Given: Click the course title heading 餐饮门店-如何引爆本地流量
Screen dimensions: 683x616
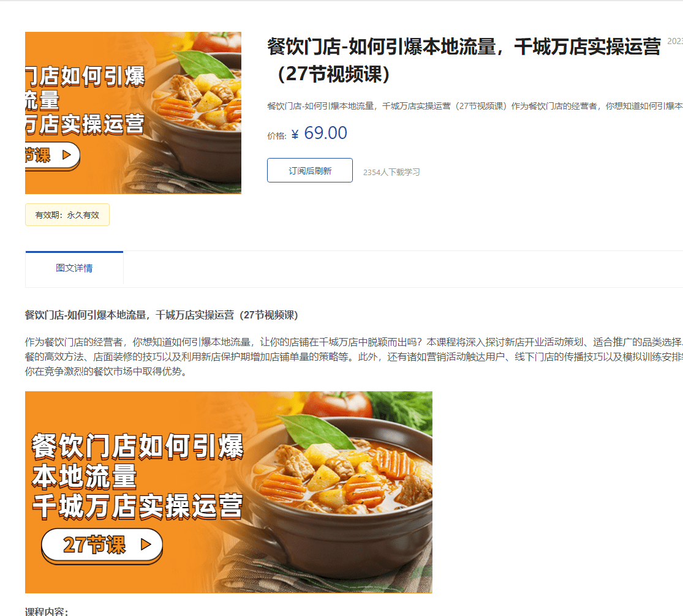Looking at the screenshot, I should click(464, 60).
